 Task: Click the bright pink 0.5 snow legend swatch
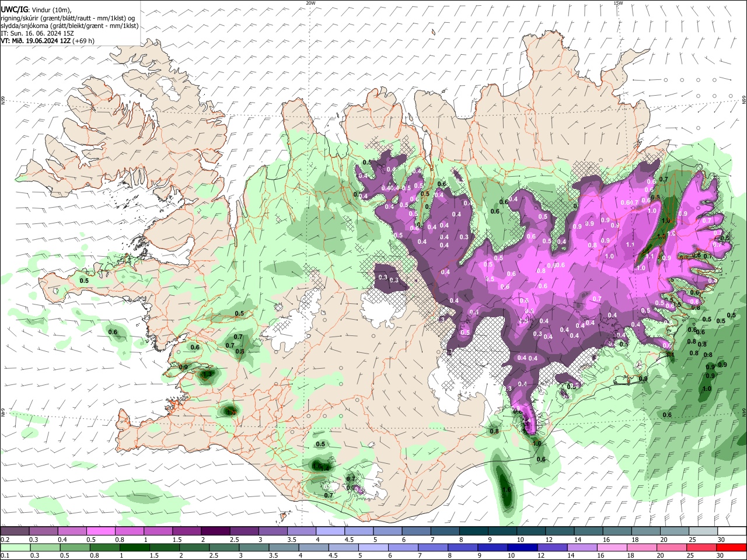click(x=100, y=531)
